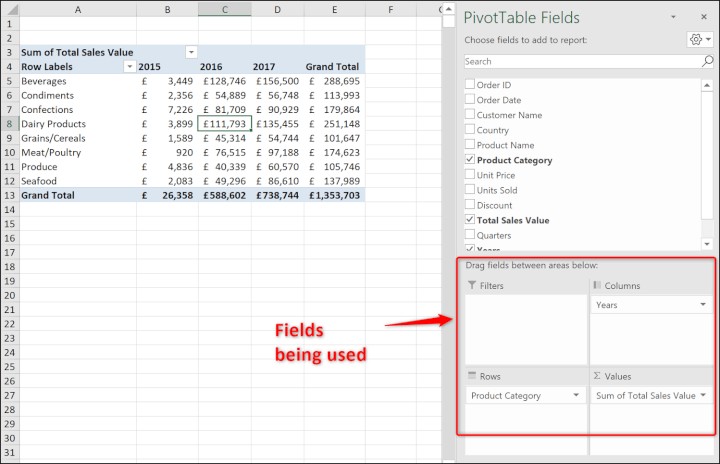Image resolution: width=720 pixels, height=464 pixels.
Task: Select row 8 header
Action: [10, 124]
